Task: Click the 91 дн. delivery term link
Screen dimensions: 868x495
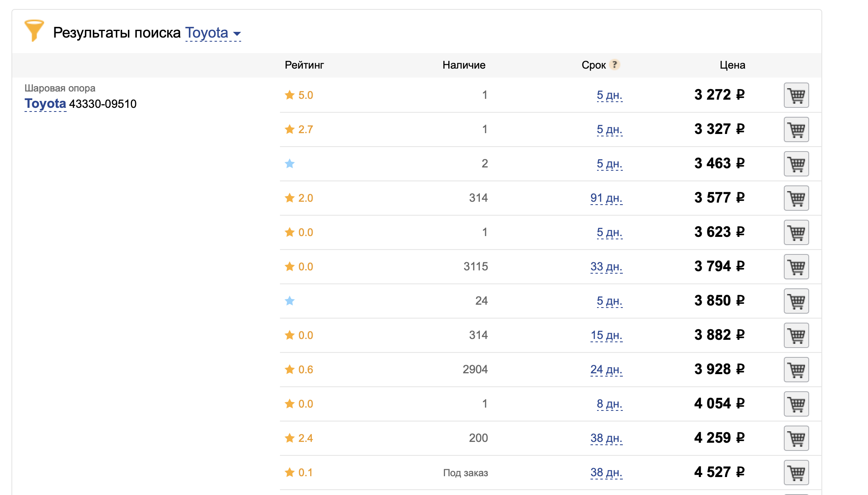Action: pyautogui.click(x=606, y=198)
